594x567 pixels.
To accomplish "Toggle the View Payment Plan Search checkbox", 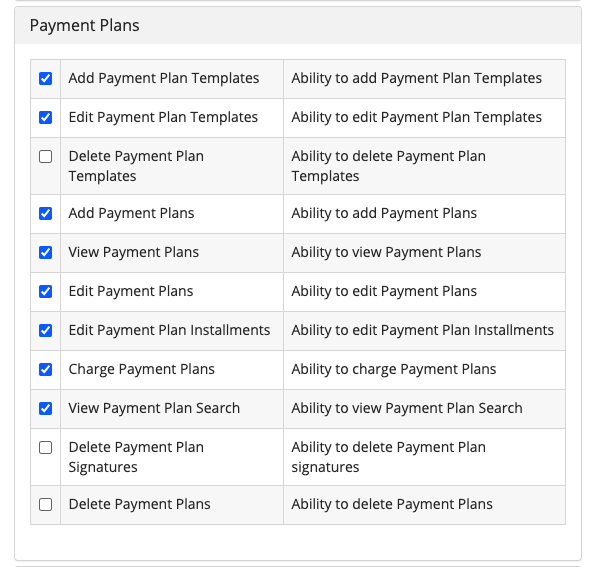I will point(45,408).
